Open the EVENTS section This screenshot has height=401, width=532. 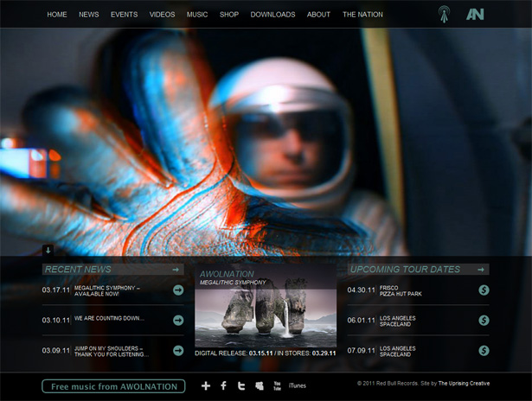pyautogui.click(x=125, y=15)
